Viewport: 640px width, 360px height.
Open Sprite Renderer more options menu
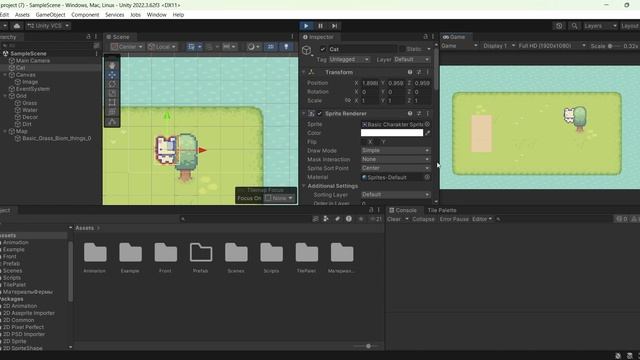click(427, 113)
